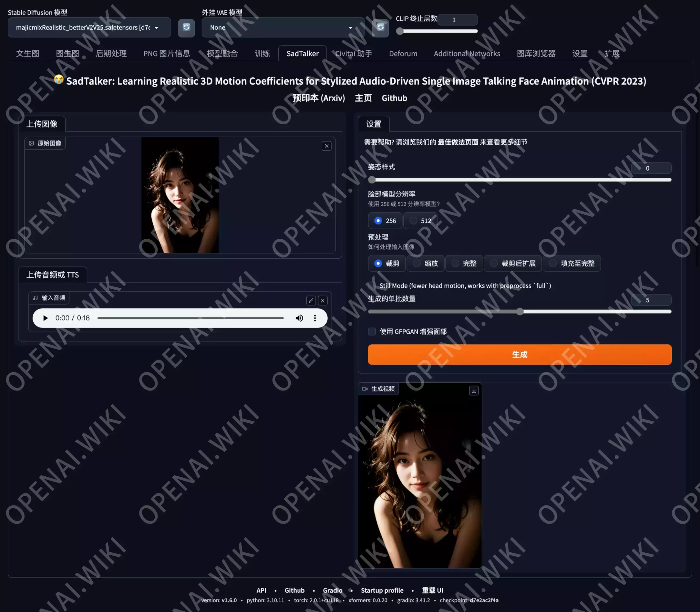
Task: Open the PNG 图片信息 tab
Action: (x=167, y=54)
